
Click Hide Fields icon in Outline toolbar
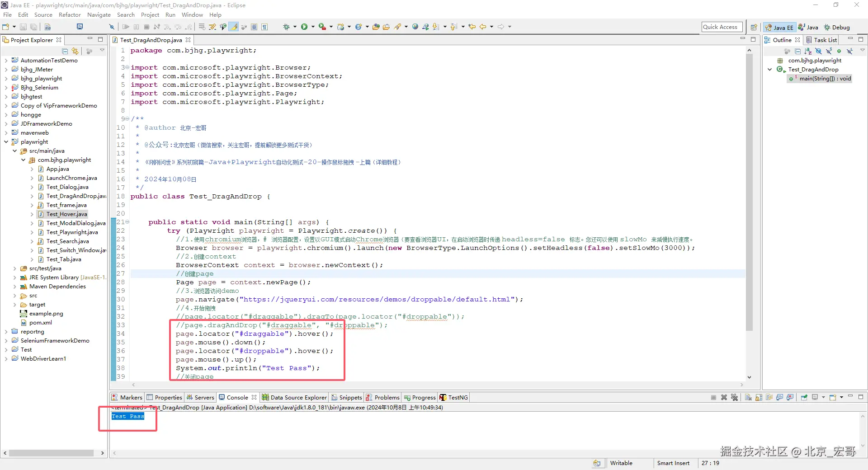[818, 51]
